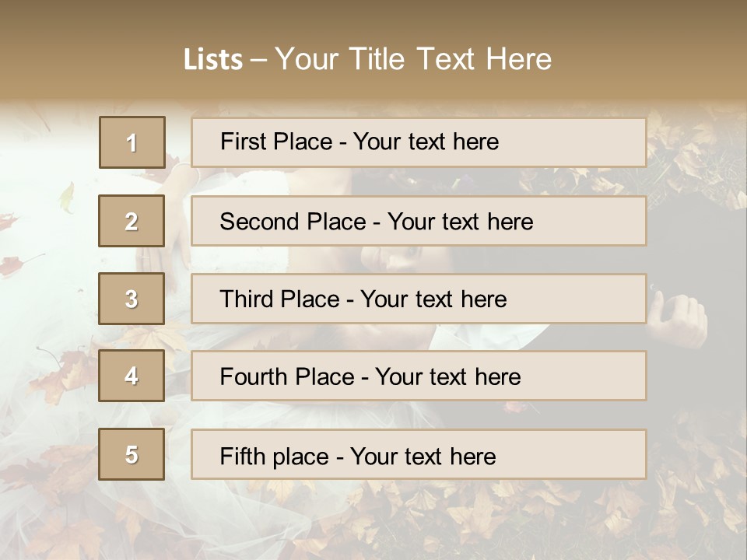Select the number 4 box
Screen dimensions: 747x560
[x=132, y=376]
